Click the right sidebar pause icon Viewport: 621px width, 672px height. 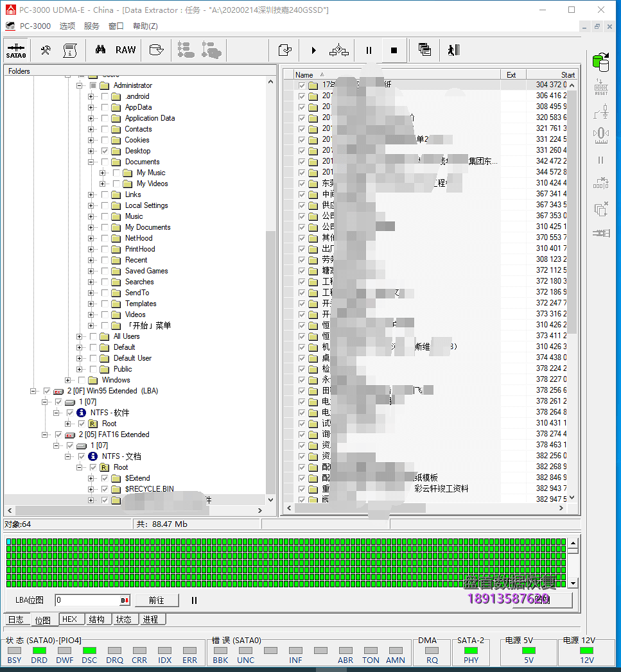(x=600, y=160)
